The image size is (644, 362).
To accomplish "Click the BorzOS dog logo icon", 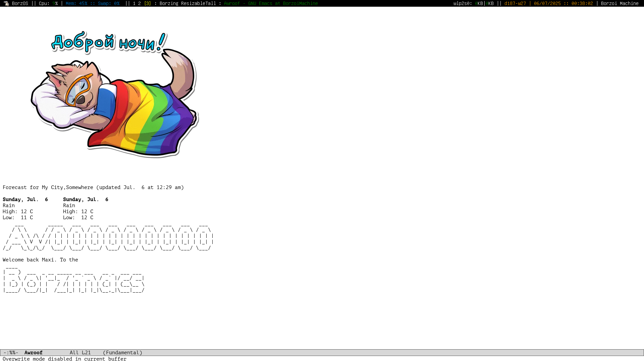I will pos(6,3).
